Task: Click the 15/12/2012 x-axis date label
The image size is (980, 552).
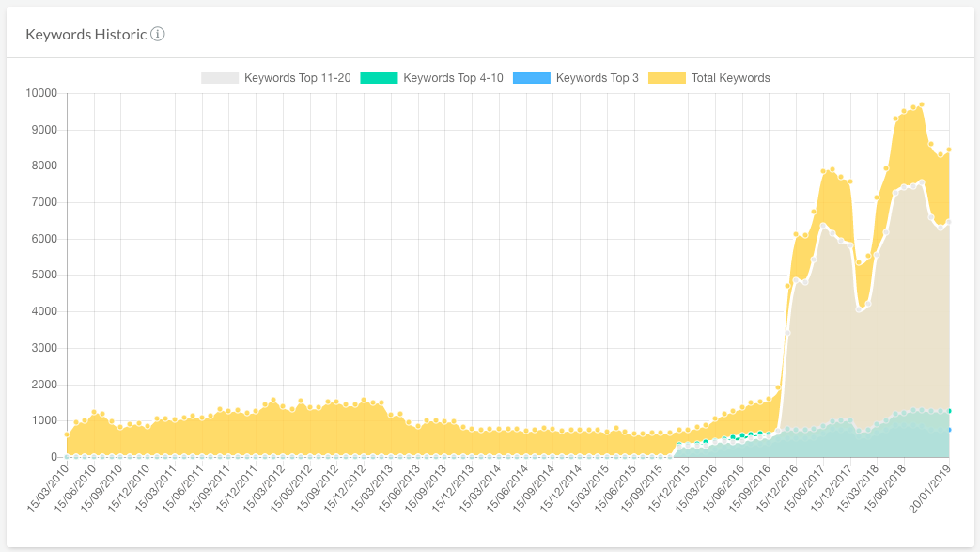Action: pyautogui.click(x=345, y=489)
